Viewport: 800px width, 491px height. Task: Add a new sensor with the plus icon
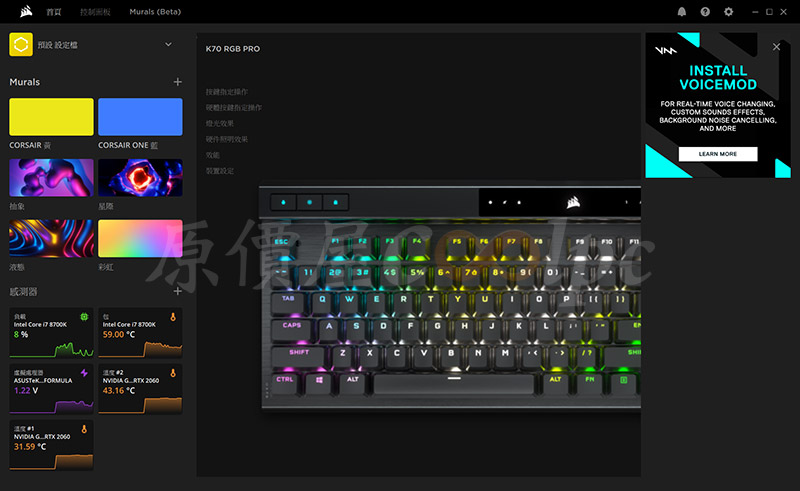click(x=178, y=291)
